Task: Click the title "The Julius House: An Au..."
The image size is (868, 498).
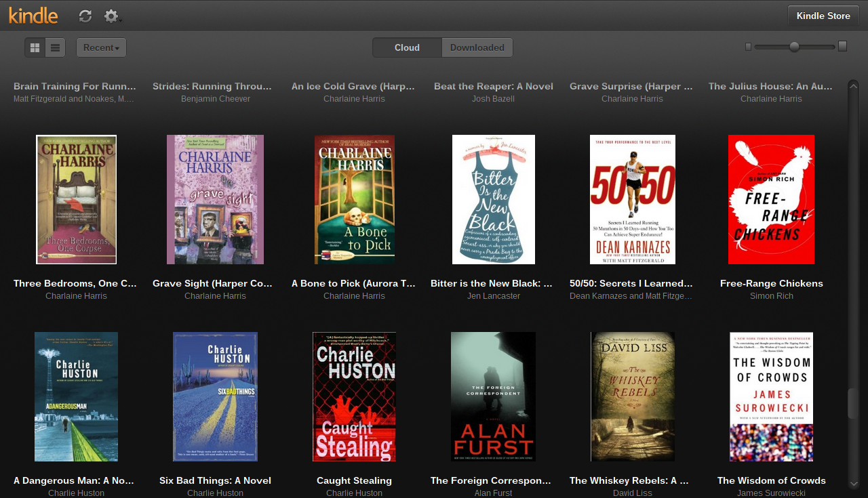Action: pos(770,86)
